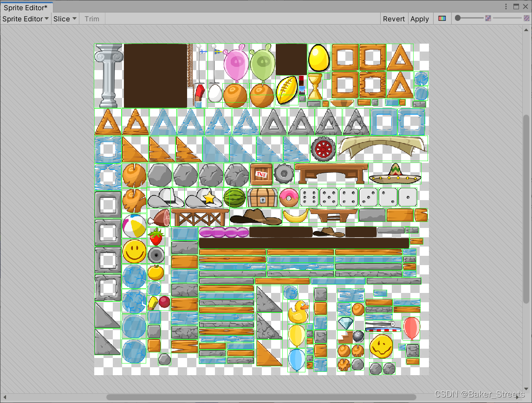Screen dimensions: 532x403
Task: Select the round yellow smiley face sprite
Action: click(134, 251)
